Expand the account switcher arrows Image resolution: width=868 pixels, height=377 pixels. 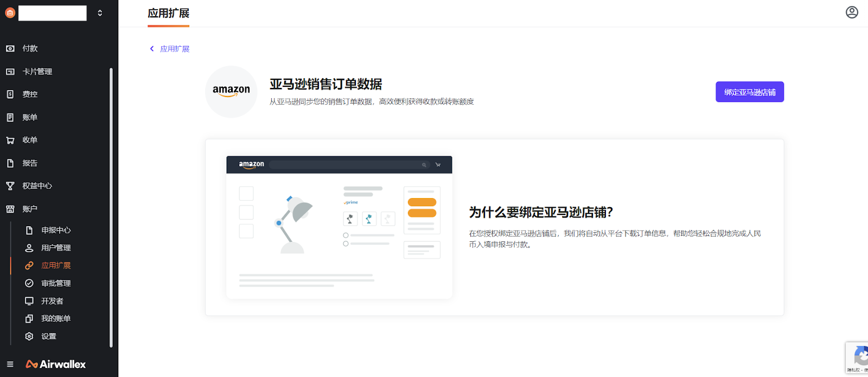[100, 13]
